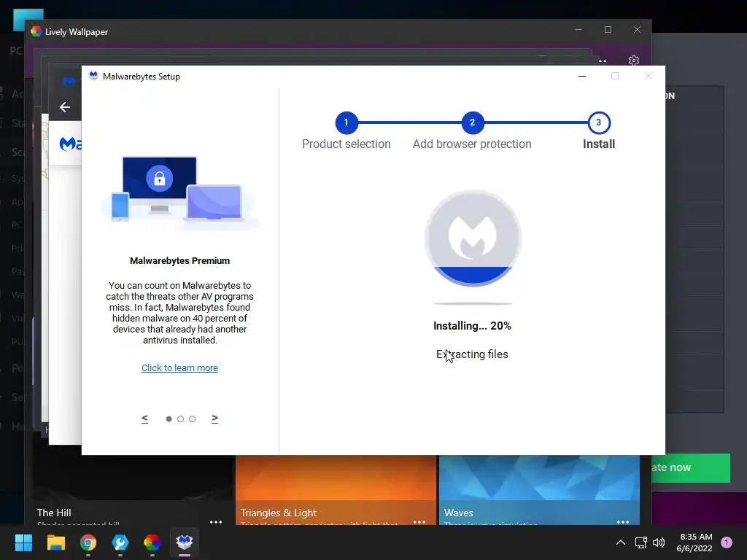This screenshot has width=747, height=560.
Task: Switch to Malwarebytes setup taskbar icon
Action: pyautogui.click(x=185, y=542)
